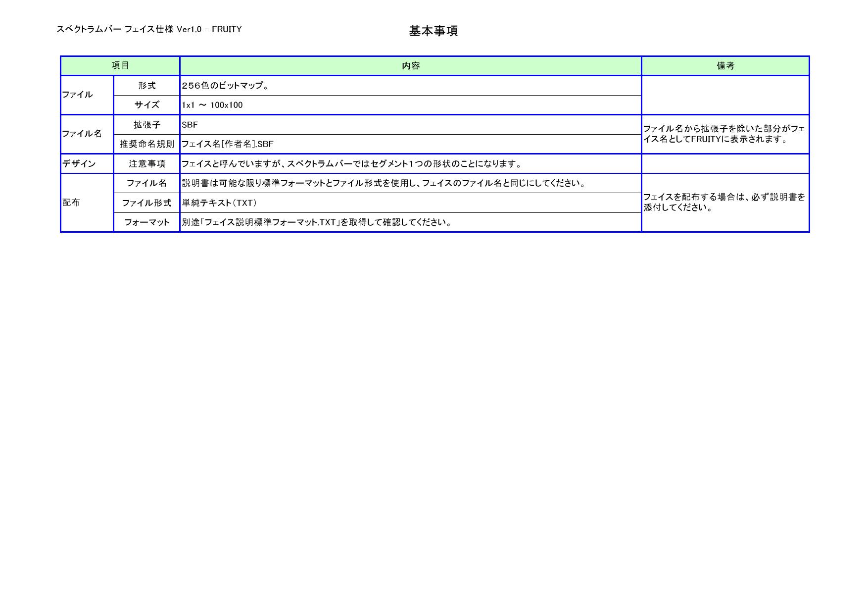
Task: Click the remark about attaching 説明書 when distributing
Action: (x=724, y=202)
